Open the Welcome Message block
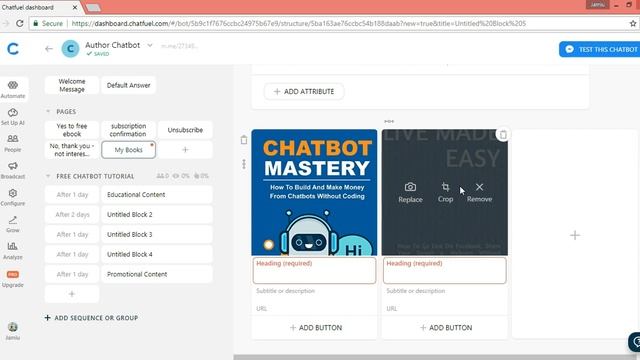 pos(72,85)
